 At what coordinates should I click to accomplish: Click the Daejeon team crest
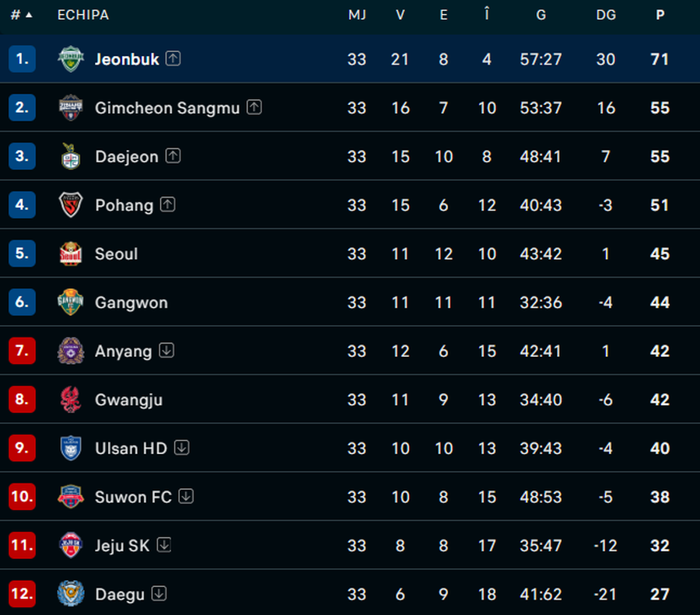[x=71, y=156]
